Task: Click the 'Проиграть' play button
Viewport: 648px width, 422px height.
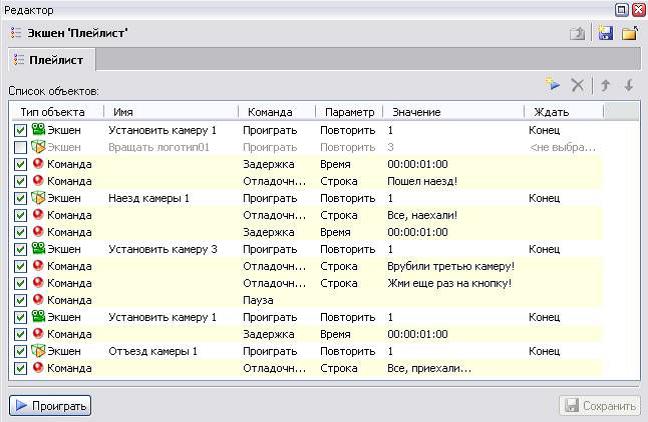Action: tap(50, 405)
